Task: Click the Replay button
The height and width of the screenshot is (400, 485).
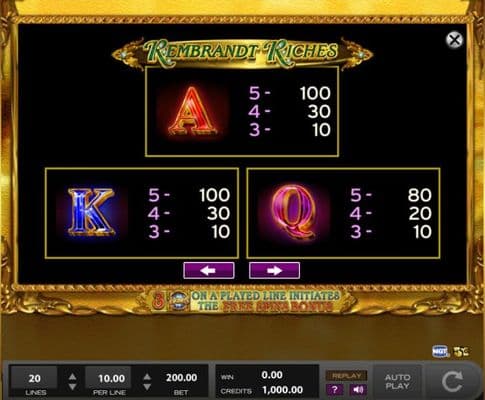Action: (346, 376)
